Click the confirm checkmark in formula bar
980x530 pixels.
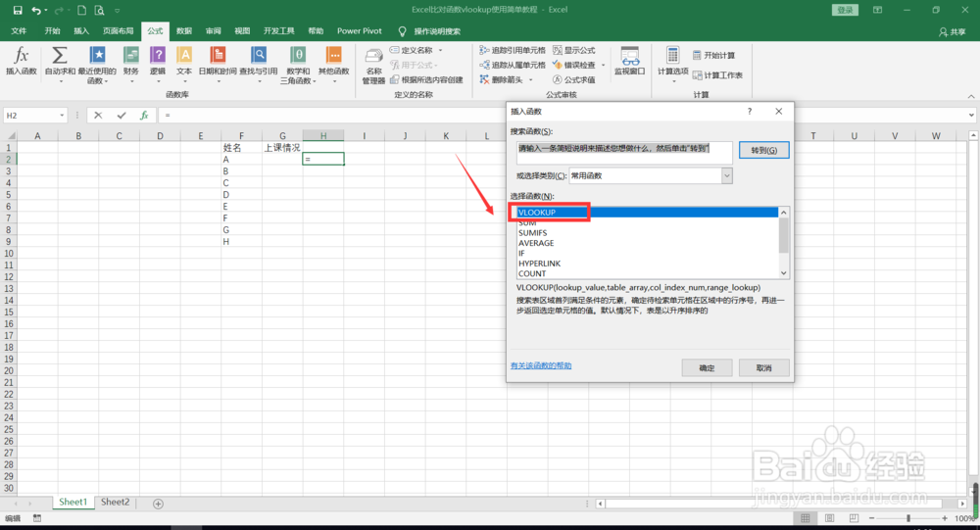pos(122,115)
